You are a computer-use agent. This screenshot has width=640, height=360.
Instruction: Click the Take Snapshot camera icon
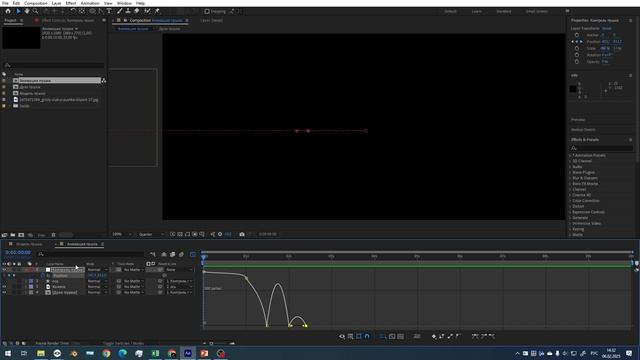pyautogui.click(x=242, y=234)
